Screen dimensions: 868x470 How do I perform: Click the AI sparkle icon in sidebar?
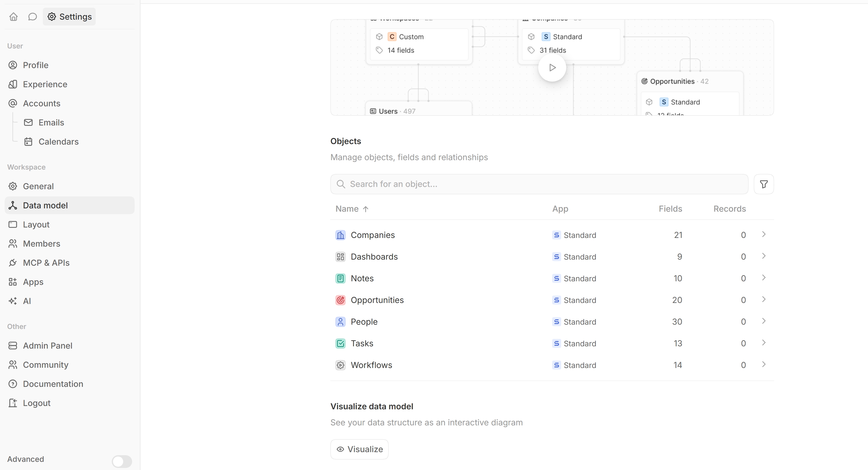[x=13, y=301]
